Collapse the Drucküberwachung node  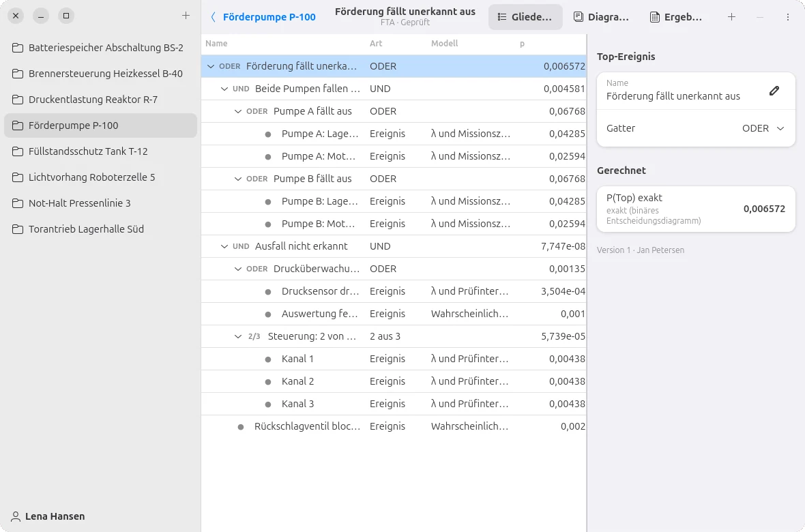point(237,269)
